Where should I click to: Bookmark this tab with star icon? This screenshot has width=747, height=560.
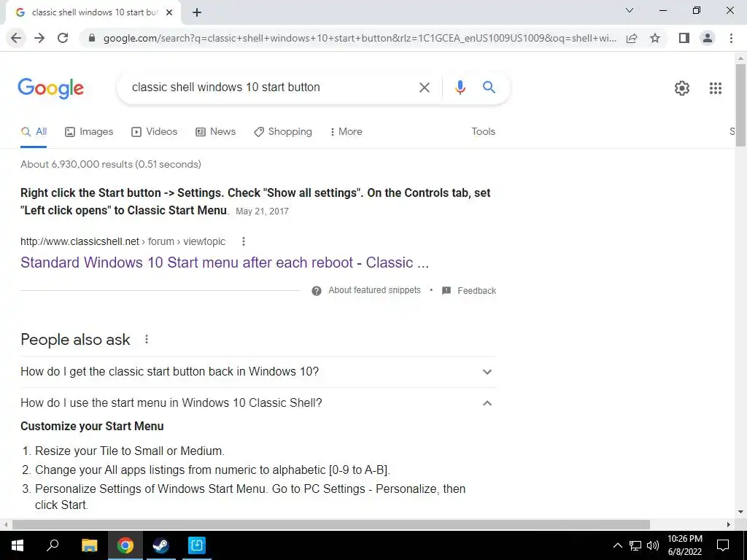tap(655, 38)
